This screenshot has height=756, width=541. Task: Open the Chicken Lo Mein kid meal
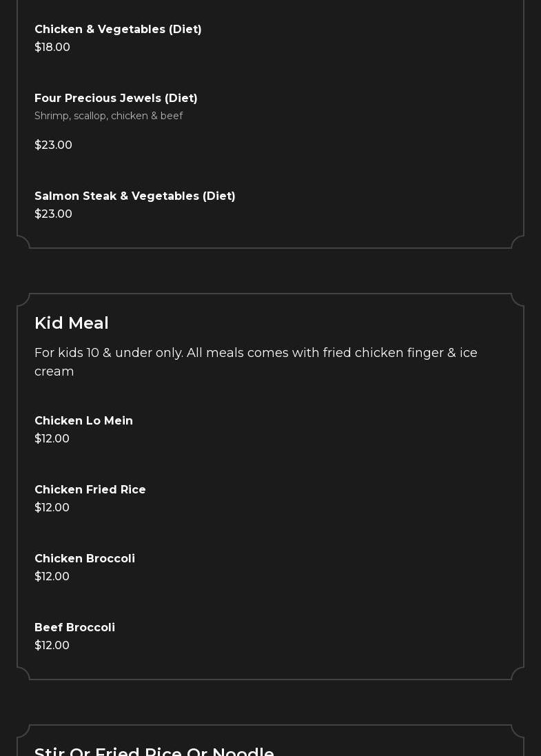pyautogui.click(x=83, y=421)
